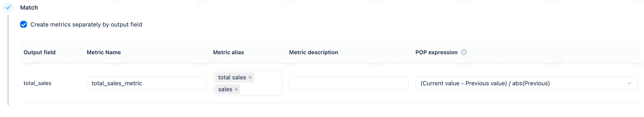Viewport: 644px width, 117px height.
Task: Click the Match step checkmark icon
Action: pos(8,8)
